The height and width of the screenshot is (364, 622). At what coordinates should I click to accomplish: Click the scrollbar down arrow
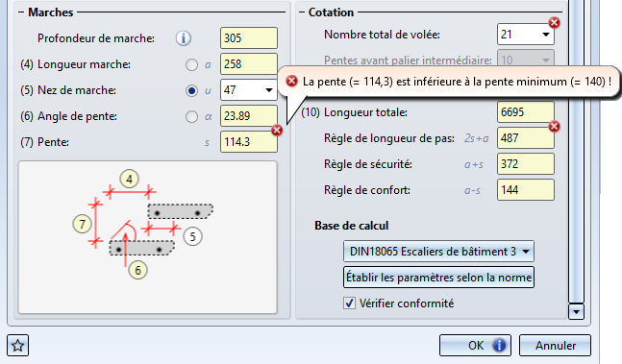point(576,312)
